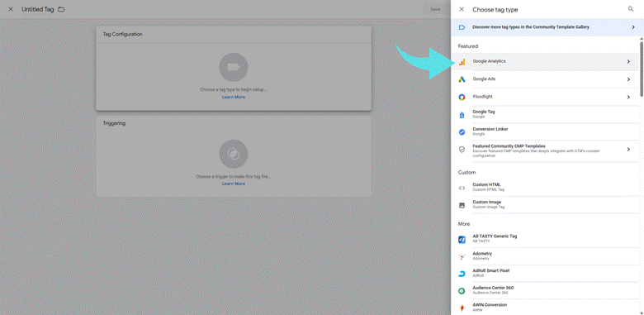Select Google Ads tag type
Viewport: 644px width, 315px height.
[x=545, y=79]
